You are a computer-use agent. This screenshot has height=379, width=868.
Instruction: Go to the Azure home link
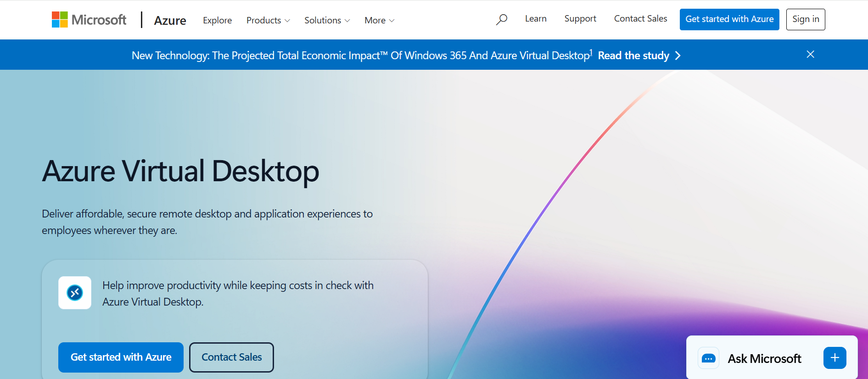pos(170,20)
